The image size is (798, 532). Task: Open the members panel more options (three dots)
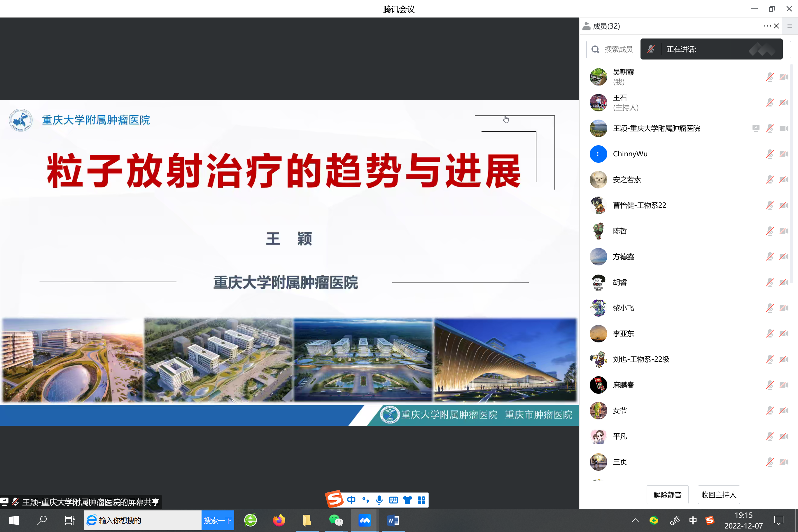(767, 26)
